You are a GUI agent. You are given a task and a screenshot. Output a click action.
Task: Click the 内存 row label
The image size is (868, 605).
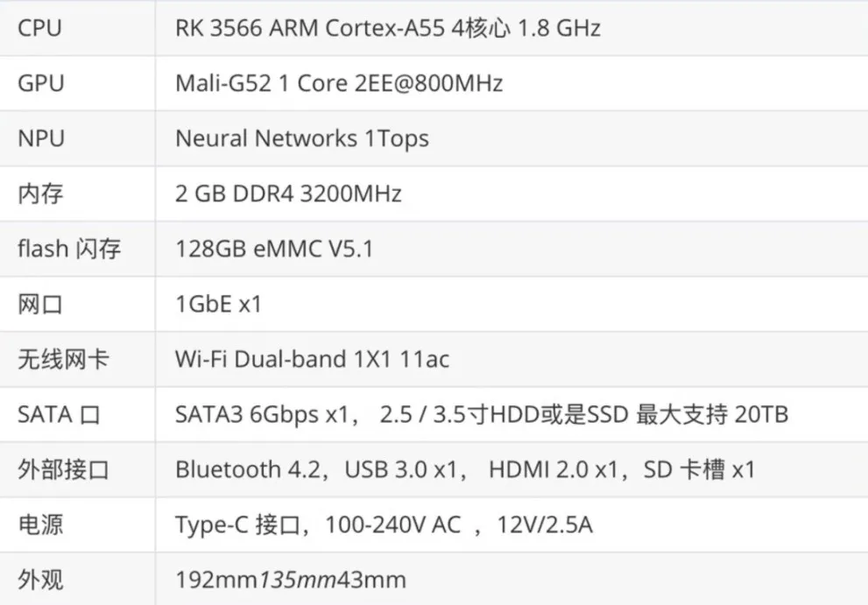[x=40, y=193]
